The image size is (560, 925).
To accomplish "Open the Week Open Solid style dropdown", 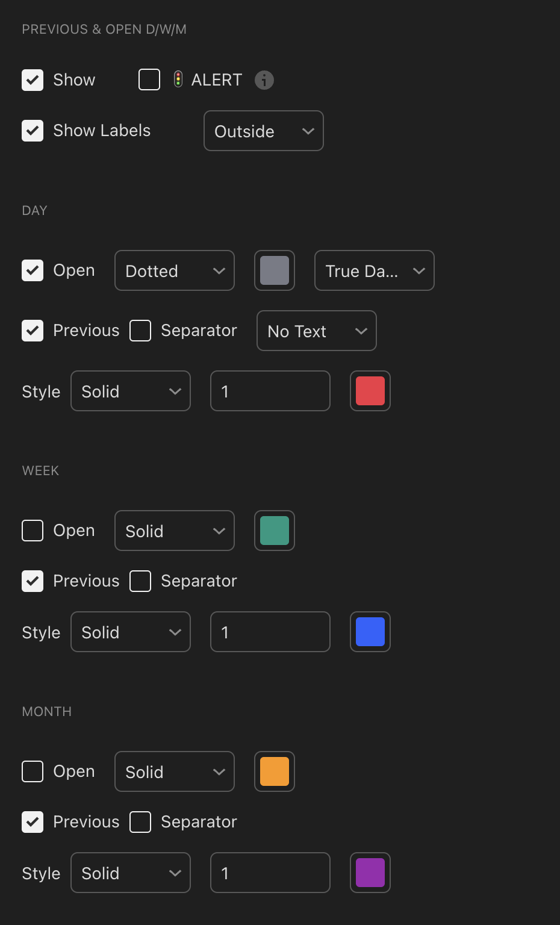I will tap(175, 531).
